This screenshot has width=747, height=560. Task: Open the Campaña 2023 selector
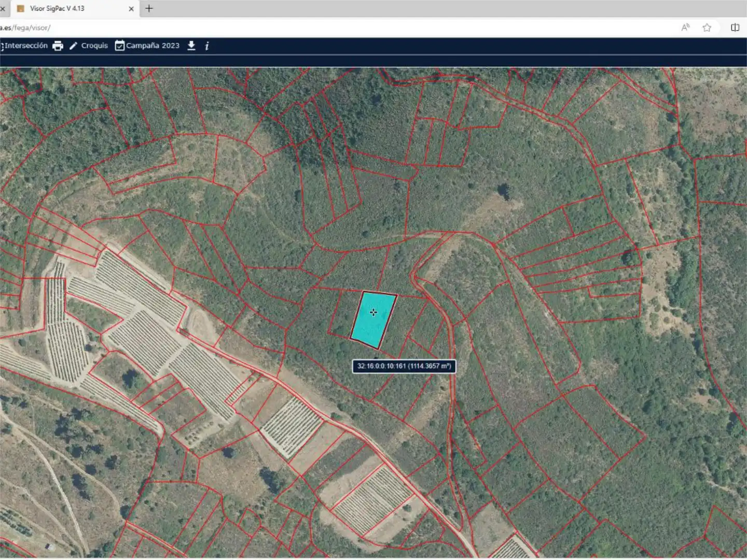click(x=147, y=46)
